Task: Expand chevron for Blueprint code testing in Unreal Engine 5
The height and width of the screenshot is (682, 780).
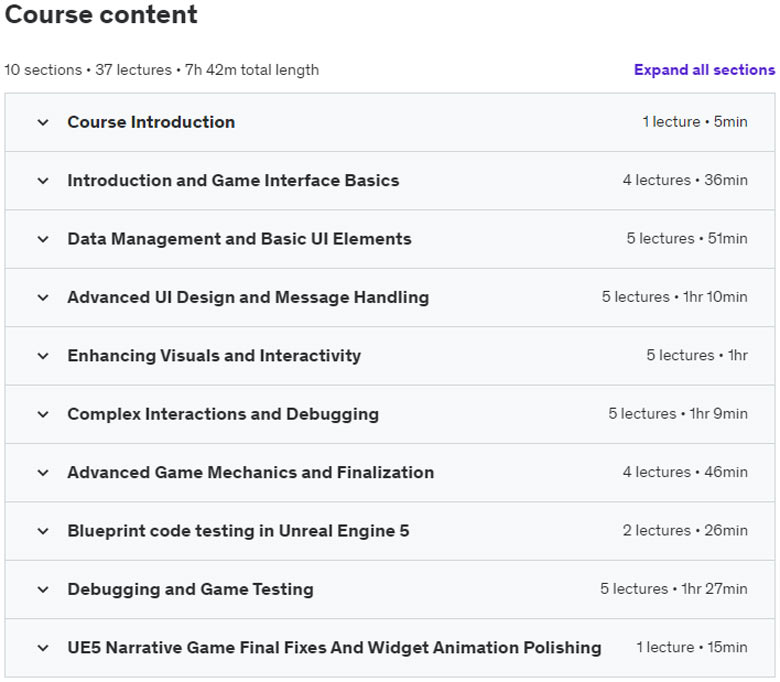Action: (x=43, y=531)
